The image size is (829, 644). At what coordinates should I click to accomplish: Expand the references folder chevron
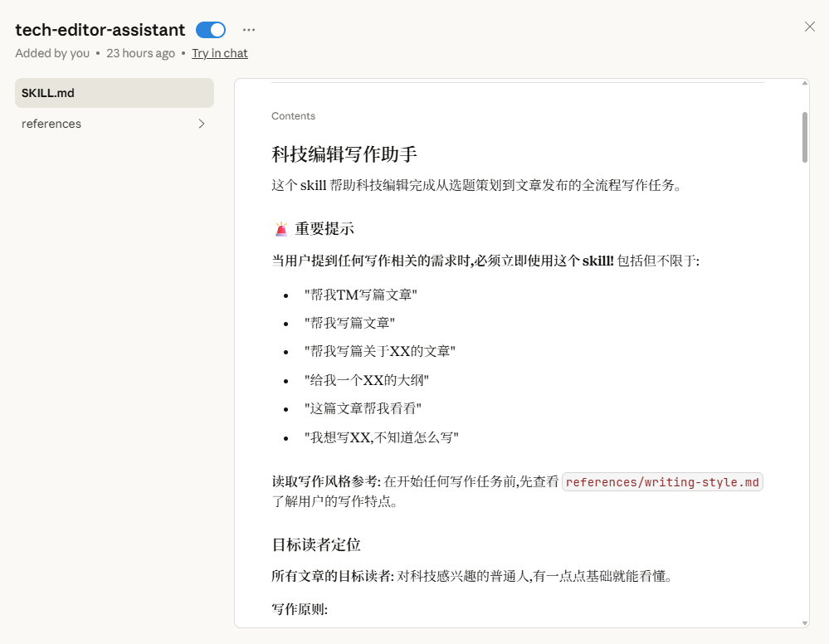click(x=202, y=124)
